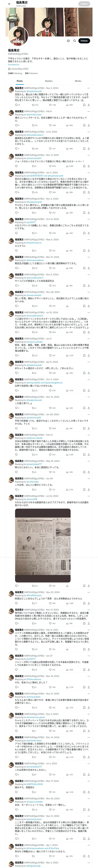Bookmark the Jul 6, 2024 post
Viewport: 98px width, 868px height.
[x=84, y=149]
